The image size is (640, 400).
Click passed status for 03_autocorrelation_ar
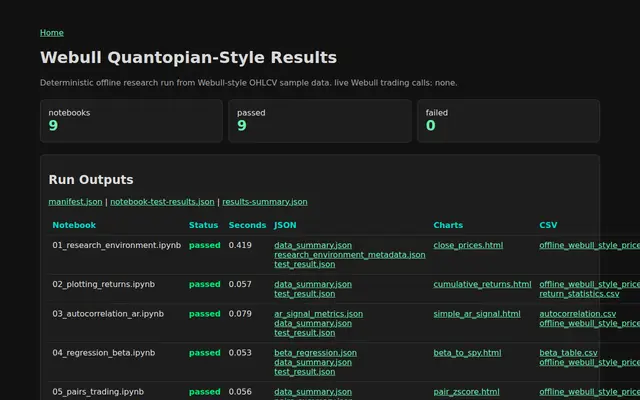tap(204, 314)
